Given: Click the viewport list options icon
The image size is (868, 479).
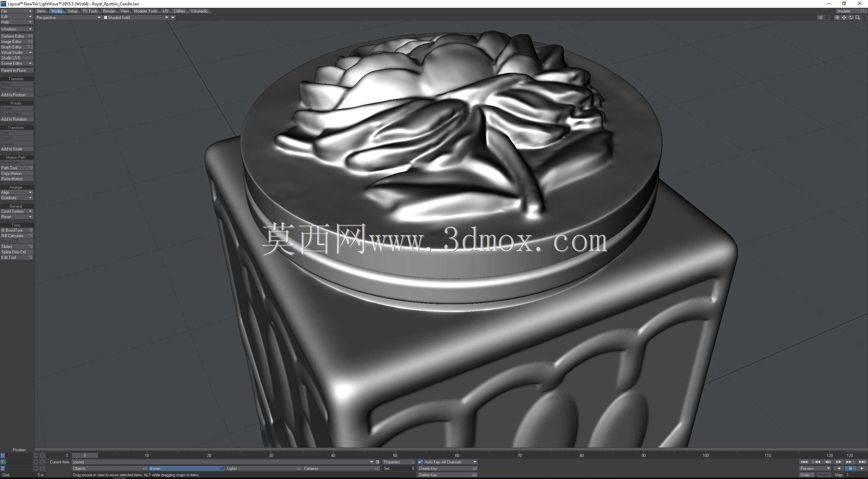Looking at the screenshot, I should point(820,18).
